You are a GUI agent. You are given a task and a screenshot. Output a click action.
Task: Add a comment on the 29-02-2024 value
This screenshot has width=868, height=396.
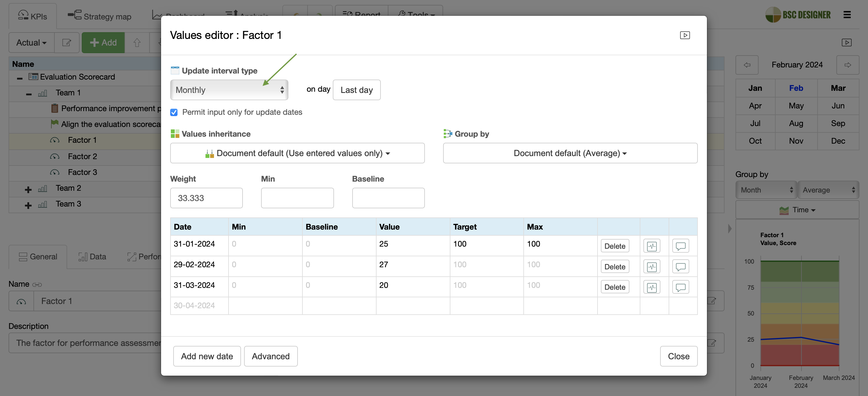click(680, 266)
